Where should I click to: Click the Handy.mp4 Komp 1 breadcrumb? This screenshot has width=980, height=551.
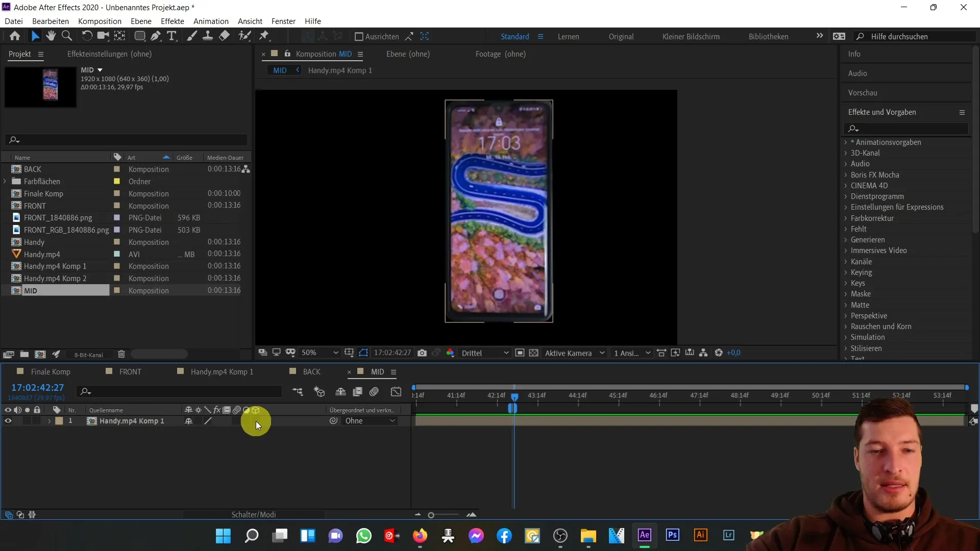(340, 70)
